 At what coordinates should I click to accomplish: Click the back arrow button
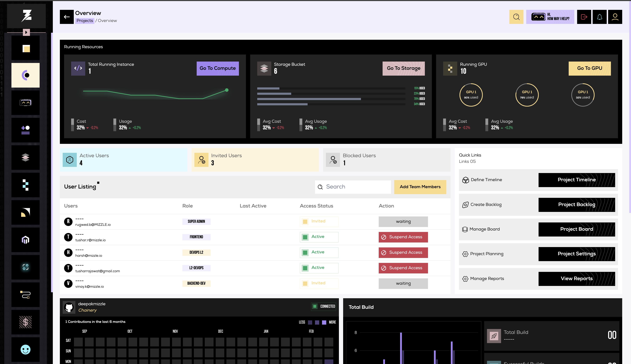click(x=67, y=17)
